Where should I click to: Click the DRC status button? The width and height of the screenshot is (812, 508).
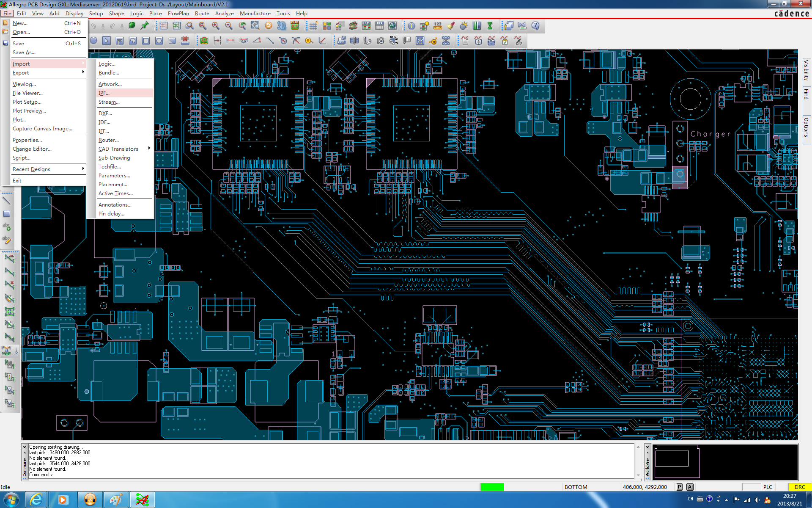799,487
